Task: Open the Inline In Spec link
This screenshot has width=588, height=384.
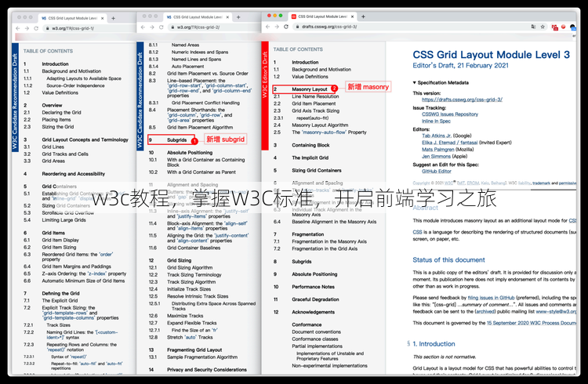Action: click(x=436, y=121)
